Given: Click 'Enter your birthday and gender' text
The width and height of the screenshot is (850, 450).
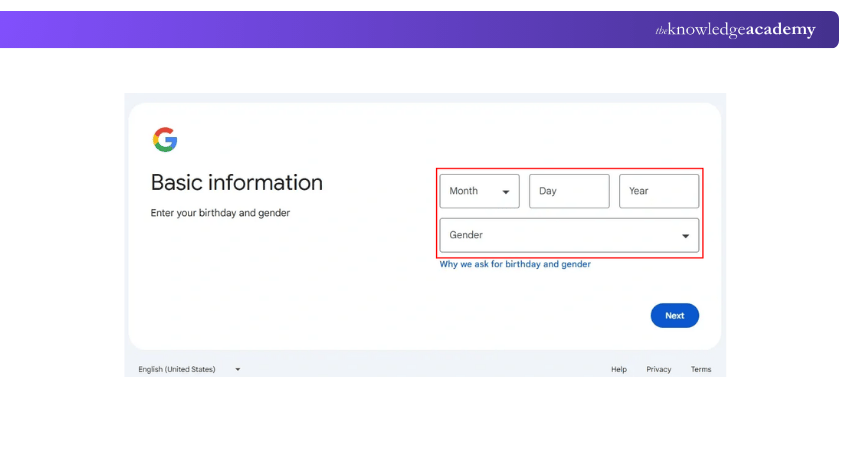Looking at the screenshot, I should click(220, 213).
